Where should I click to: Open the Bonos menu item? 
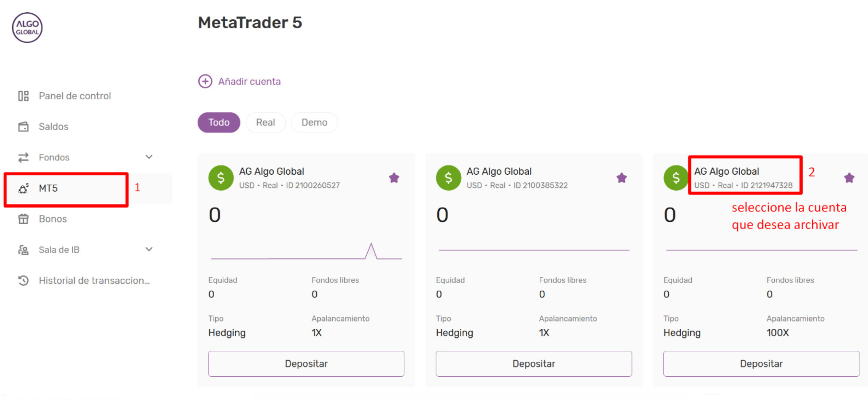coord(53,219)
